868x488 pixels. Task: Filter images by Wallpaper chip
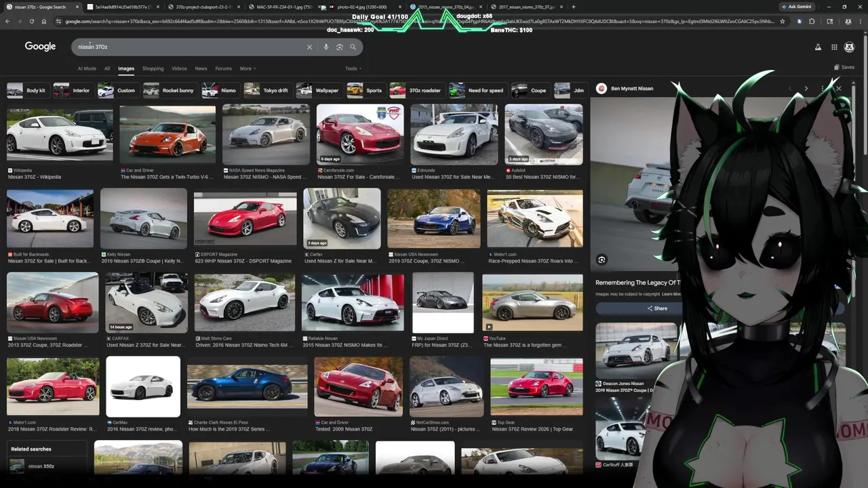pyautogui.click(x=319, y=90)
